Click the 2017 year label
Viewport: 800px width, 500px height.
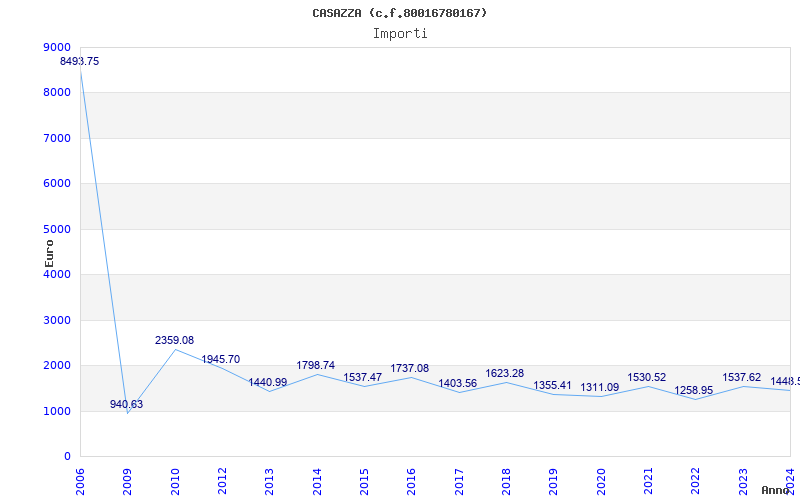tap(459, 482)
